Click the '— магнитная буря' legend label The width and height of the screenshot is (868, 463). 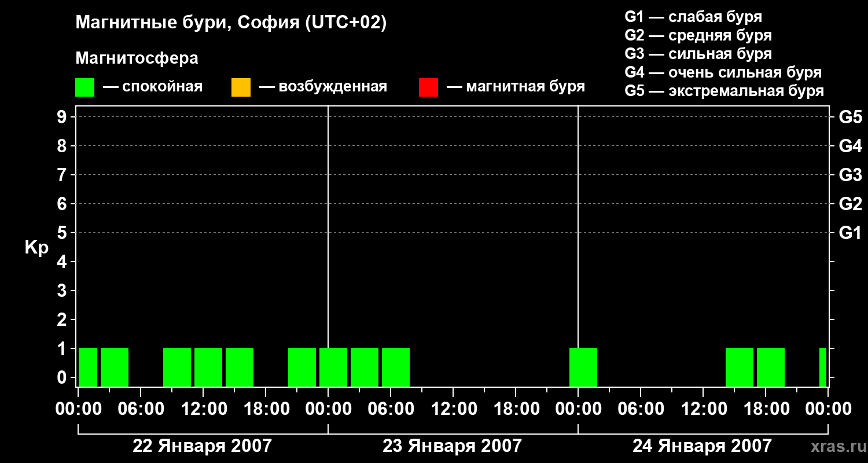tap(516, 87)
